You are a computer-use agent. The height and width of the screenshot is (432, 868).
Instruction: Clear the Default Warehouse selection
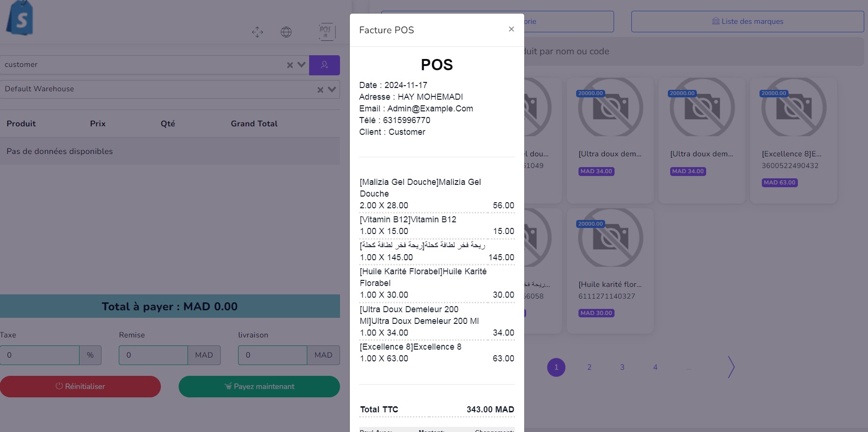coord(320,89)
